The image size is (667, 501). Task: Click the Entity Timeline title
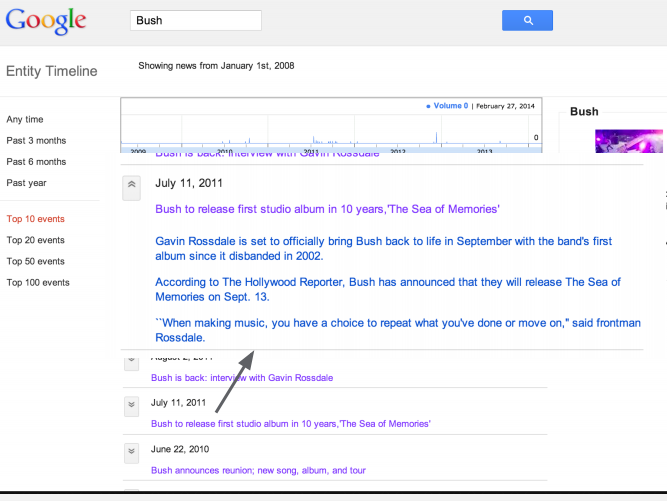(51, 71)
